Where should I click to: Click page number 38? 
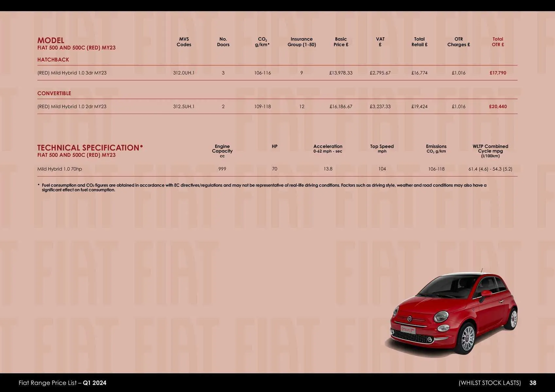(x=534, y=383)
